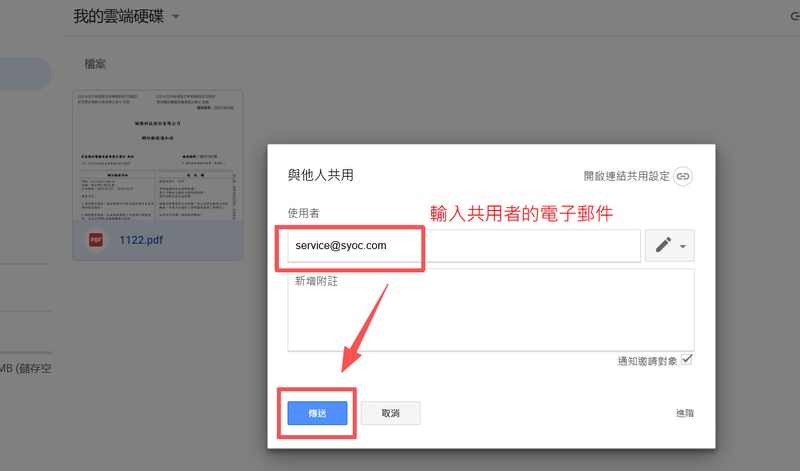Click the blue 傳送 send button

coord(317,413)
